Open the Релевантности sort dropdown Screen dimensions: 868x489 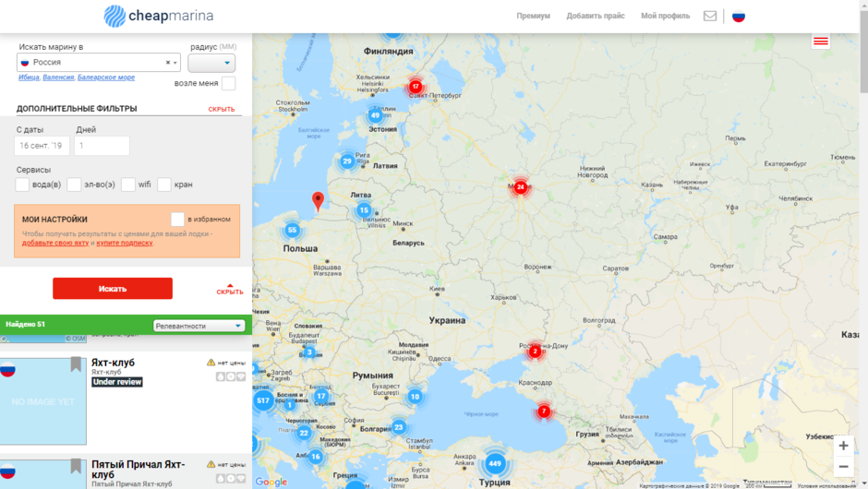point(199,326)
